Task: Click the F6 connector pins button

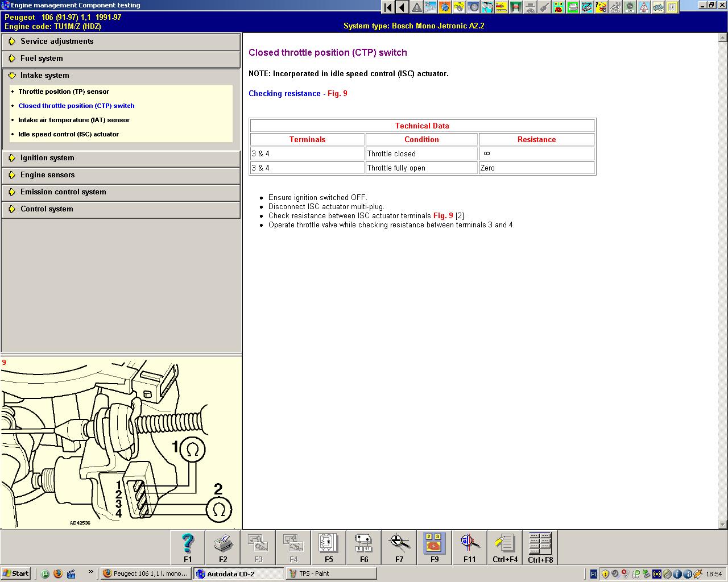Action: (364, 548)
